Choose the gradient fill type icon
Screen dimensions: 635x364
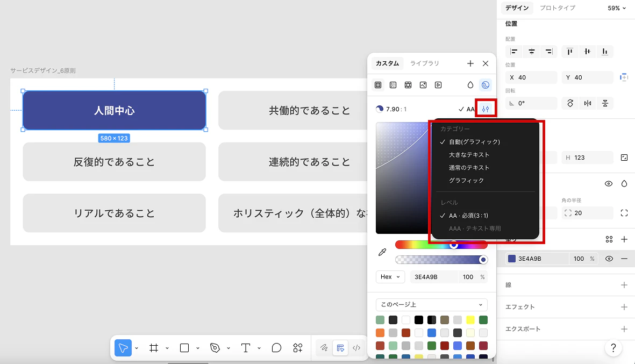pyautogui.click(x=393, y=85)
